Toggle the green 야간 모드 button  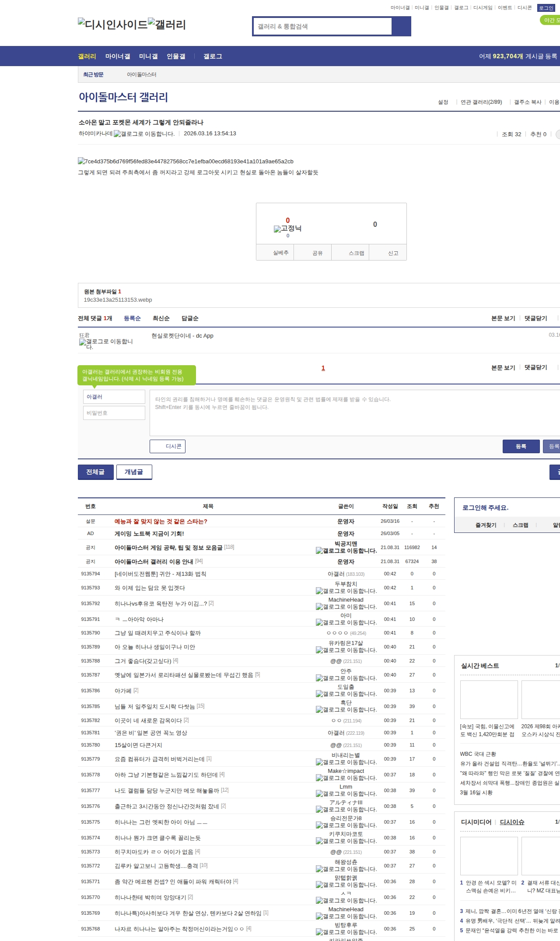[550, 20]
